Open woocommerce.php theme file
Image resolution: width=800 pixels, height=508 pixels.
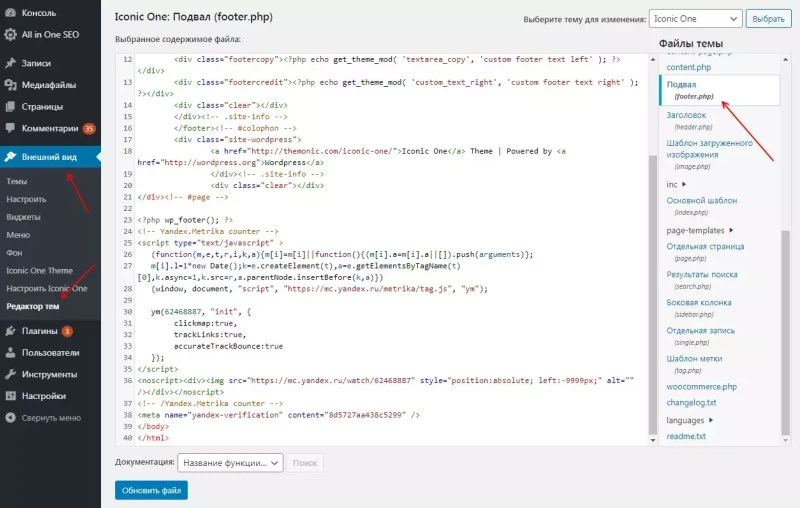click(x=702, y=387)
